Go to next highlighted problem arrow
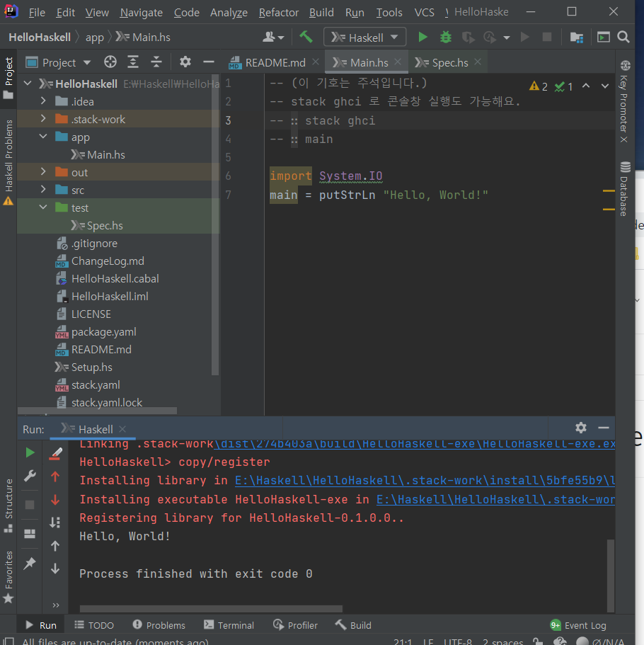 605,86
